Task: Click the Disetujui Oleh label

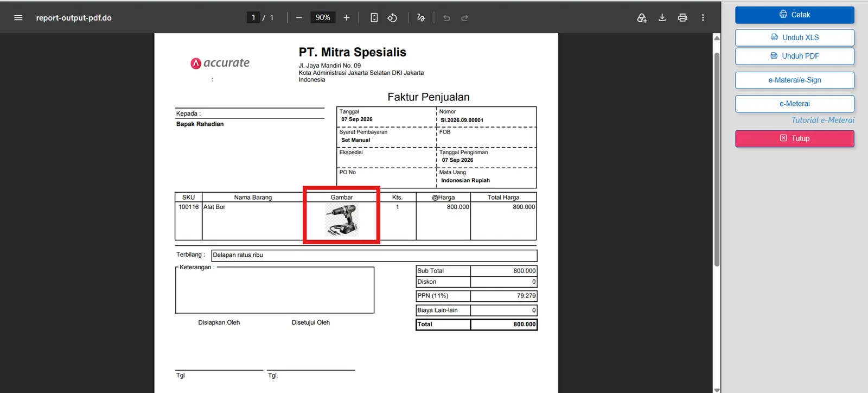Action: [x=311, y=322]
